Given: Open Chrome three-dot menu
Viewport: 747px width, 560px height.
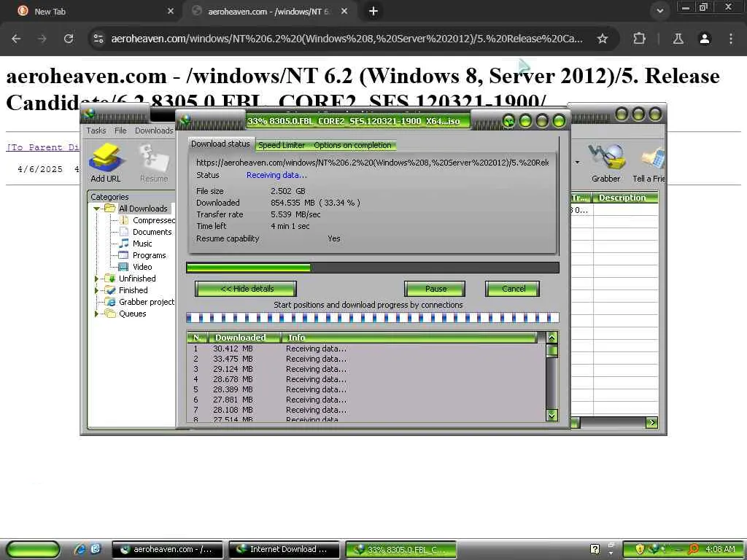Looking at the screenshot, I should click(731, 39).
